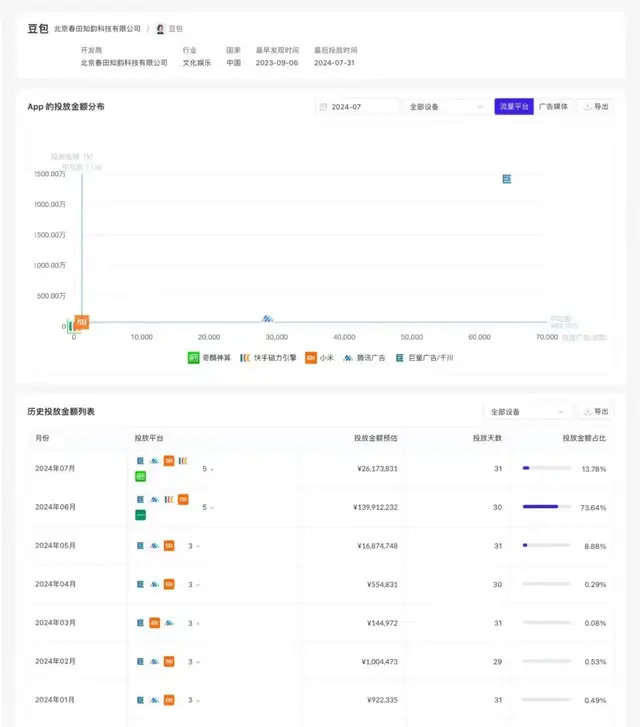The image size is (640, 727).
Task: Click the Tencent ads icon in 2024年06月 row
Action: [154, 499]
